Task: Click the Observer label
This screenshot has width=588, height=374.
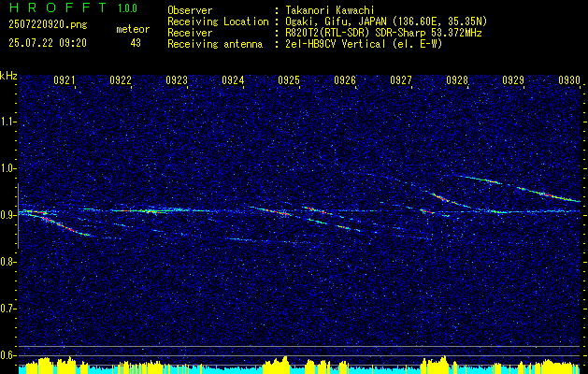Action: click(x=190, y=10)
